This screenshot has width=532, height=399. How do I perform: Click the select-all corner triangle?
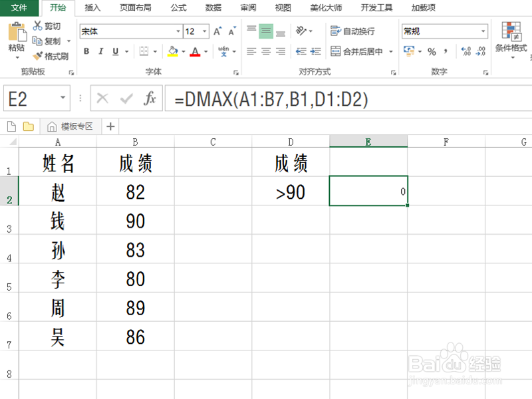pyautogui.click(x=13, y=142)
